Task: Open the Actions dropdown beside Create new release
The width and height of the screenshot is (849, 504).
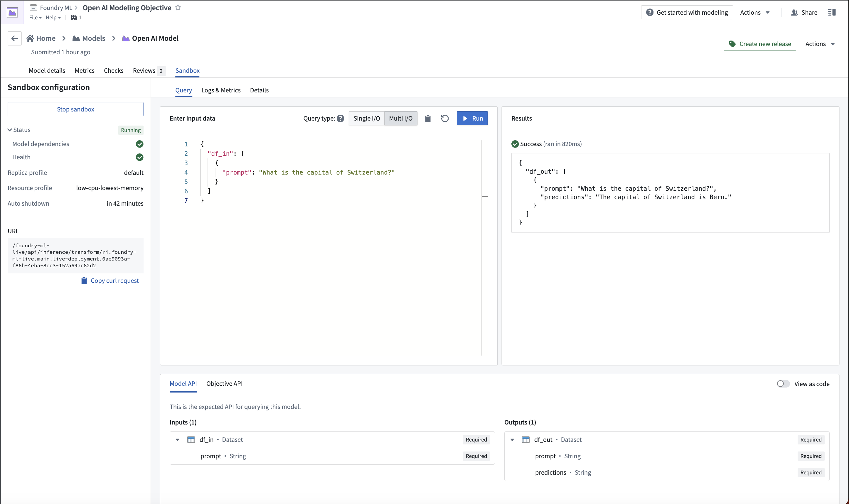Action: pos(820,44)
